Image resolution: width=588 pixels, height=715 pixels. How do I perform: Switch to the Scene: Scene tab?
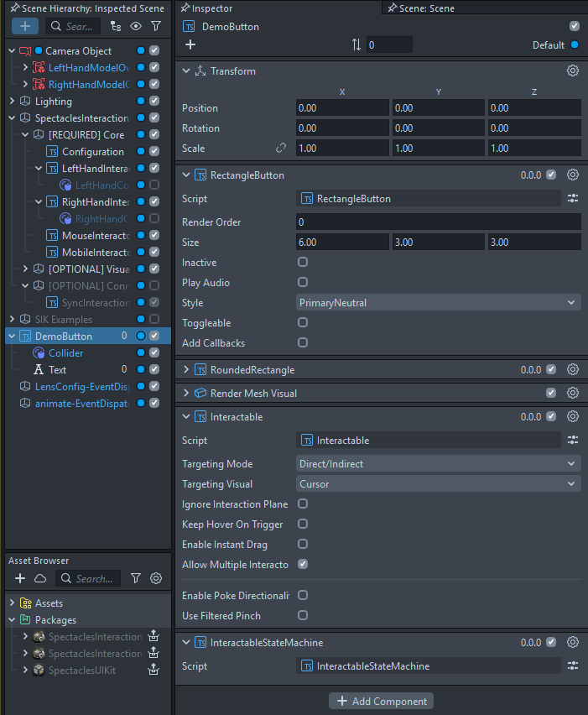pos(426,8)
